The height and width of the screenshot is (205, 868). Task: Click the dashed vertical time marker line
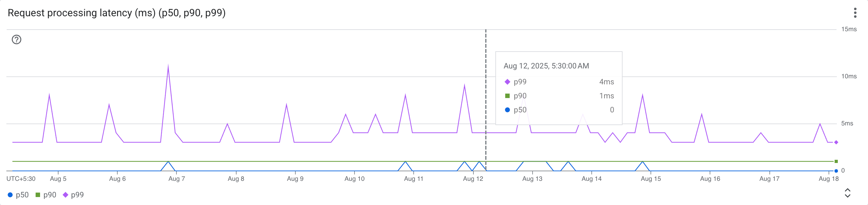click(486, 101)
